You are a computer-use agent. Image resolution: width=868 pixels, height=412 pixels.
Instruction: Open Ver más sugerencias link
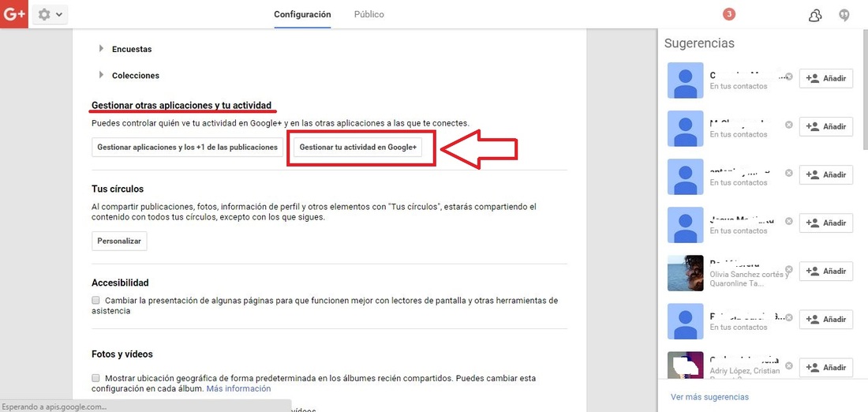click(709, 397)
